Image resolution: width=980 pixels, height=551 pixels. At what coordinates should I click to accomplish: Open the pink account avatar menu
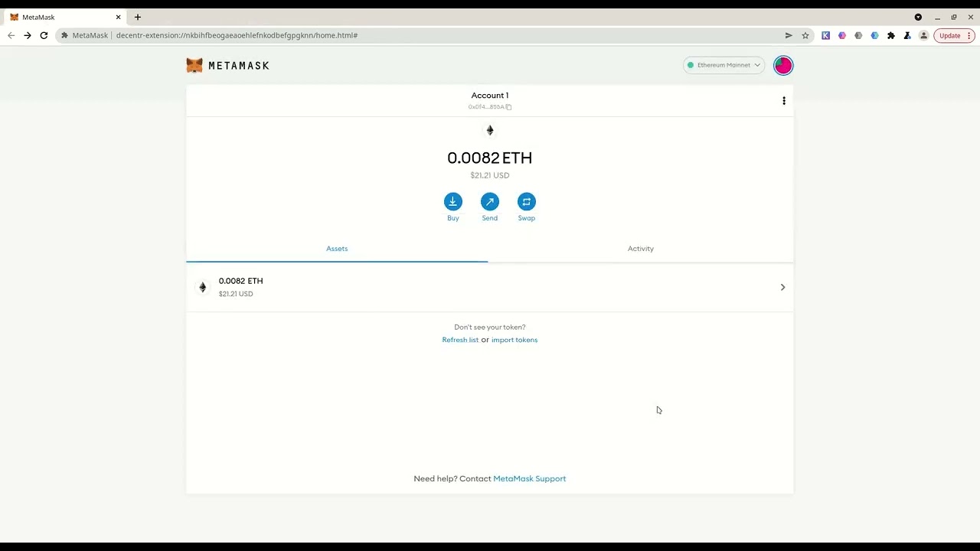[783, 65]
